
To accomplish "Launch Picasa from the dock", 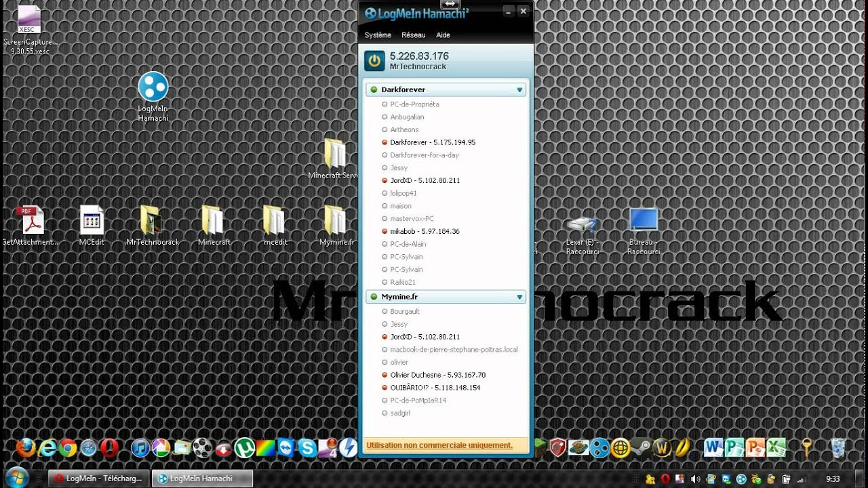I will (x=161, y=448).
